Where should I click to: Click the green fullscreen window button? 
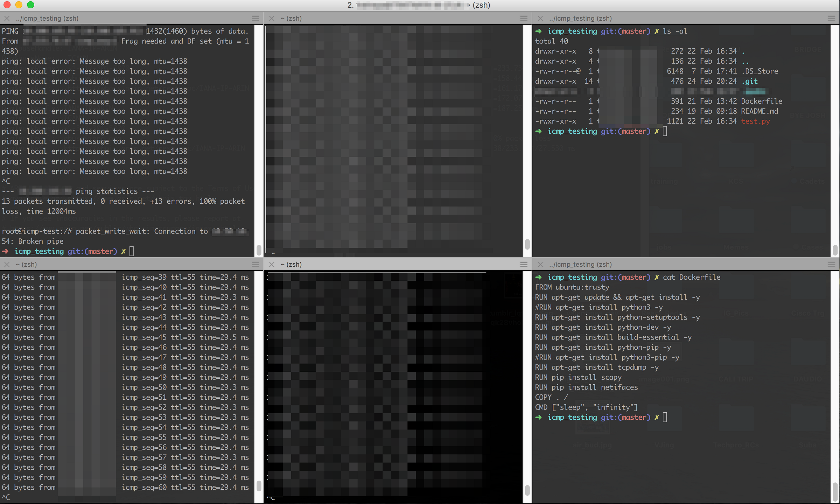coord(30,5)
